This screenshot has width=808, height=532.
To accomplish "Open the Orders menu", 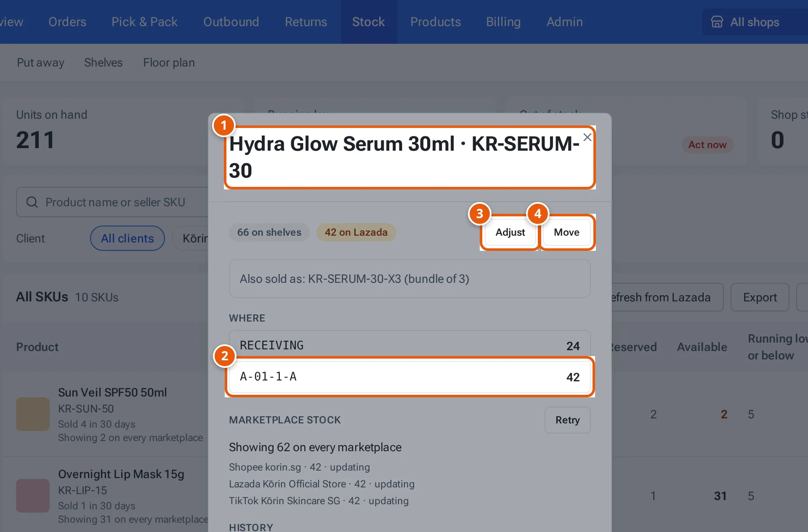I will [x=67, y=22].
